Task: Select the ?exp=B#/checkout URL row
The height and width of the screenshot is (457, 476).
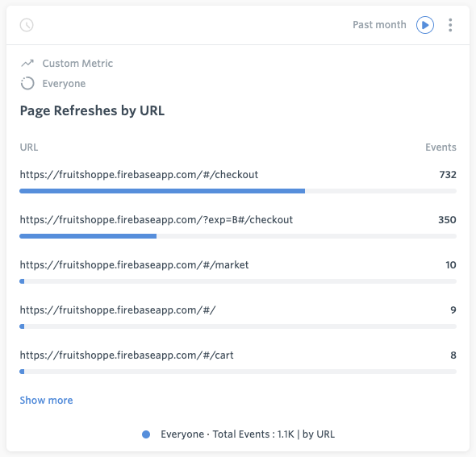Action: [x=238, y=226]
